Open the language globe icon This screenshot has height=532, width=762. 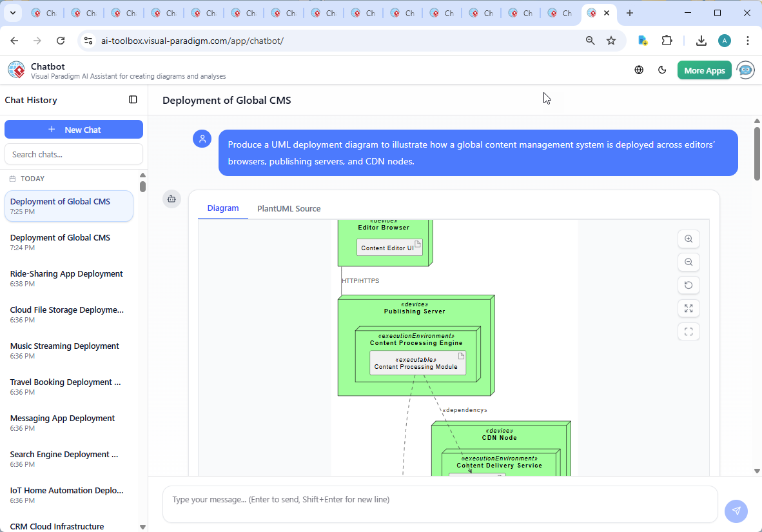coord(639,70)
